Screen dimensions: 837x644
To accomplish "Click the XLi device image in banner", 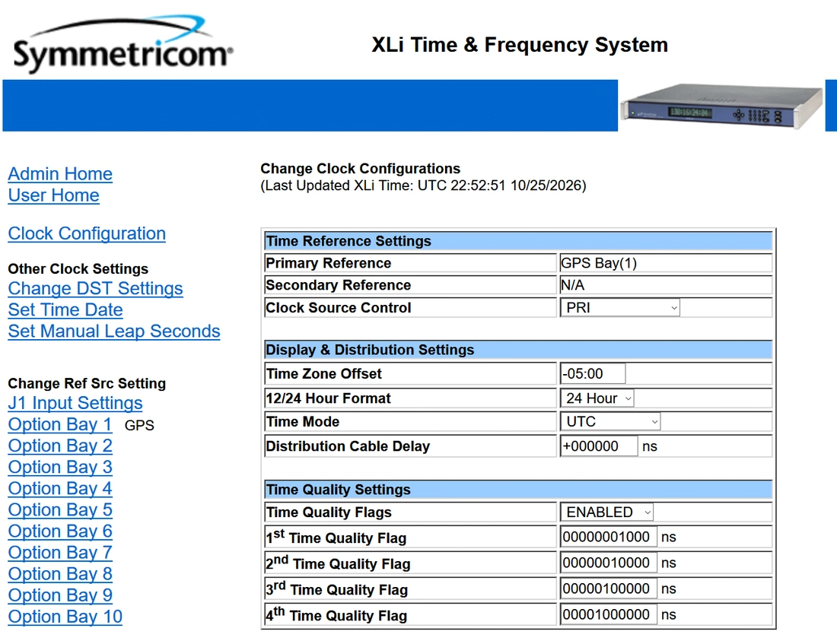I will [x=721, y=106].
